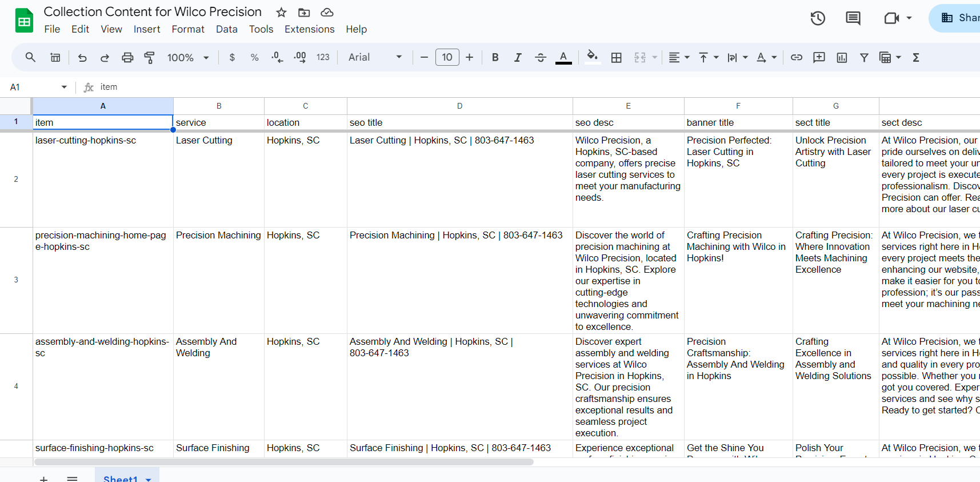Open the Edit menu
Image resolution: width=980 pixels, height=482 pixels.
point(80,29)
